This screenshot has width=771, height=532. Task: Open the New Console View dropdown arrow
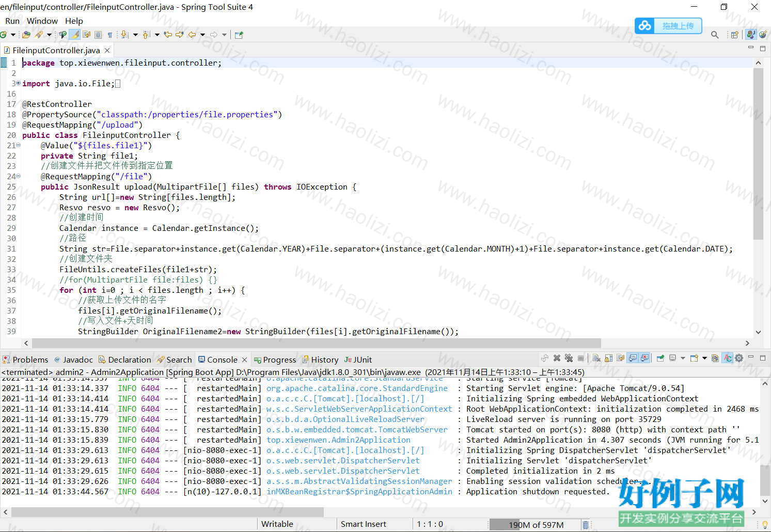(x=704, y=358)
